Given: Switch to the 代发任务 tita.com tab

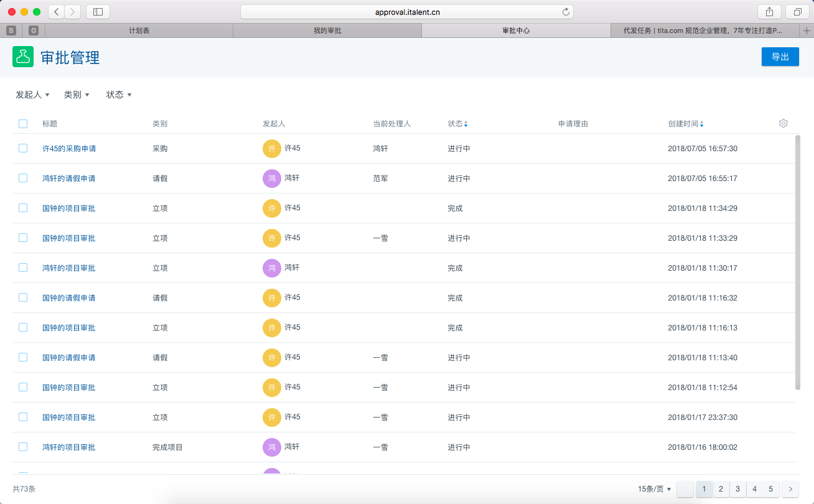Looking at the screenshot, I should click(706, 30).
